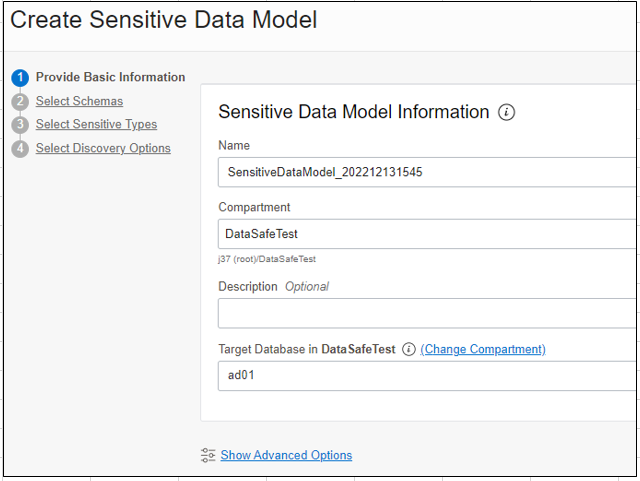Click the sliders icon beside Show Advanced Options
This screenshot has height=481, width=640.
[208, 455]
